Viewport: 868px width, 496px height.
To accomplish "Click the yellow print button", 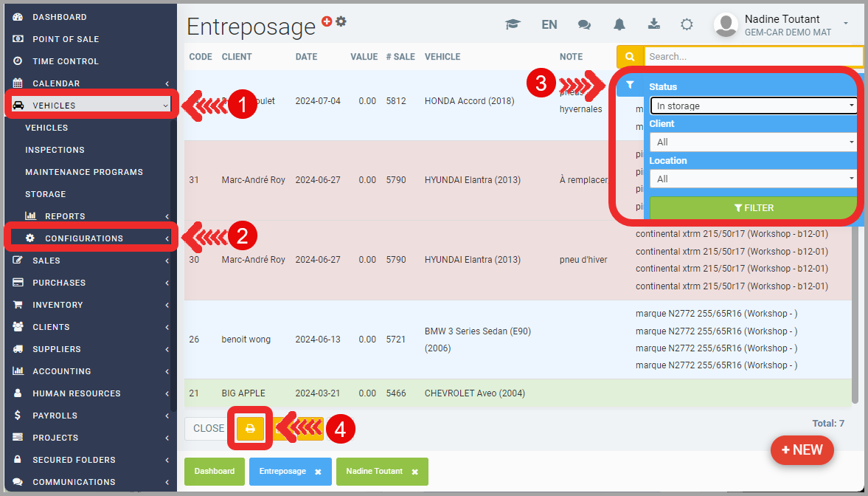I will tap(250, 428).
